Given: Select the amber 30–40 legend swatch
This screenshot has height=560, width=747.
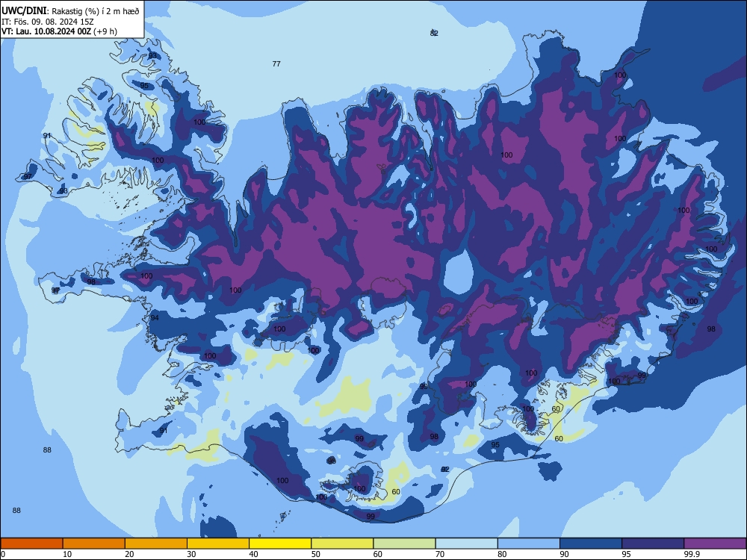Looking at the screenshot, I should (x=218, y=544).
